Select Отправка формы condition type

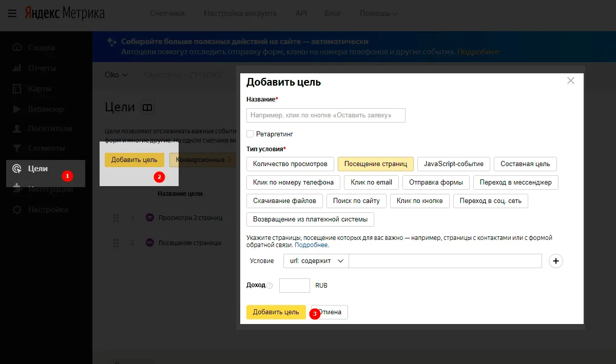pyautogui.click(x=436, y=182)
